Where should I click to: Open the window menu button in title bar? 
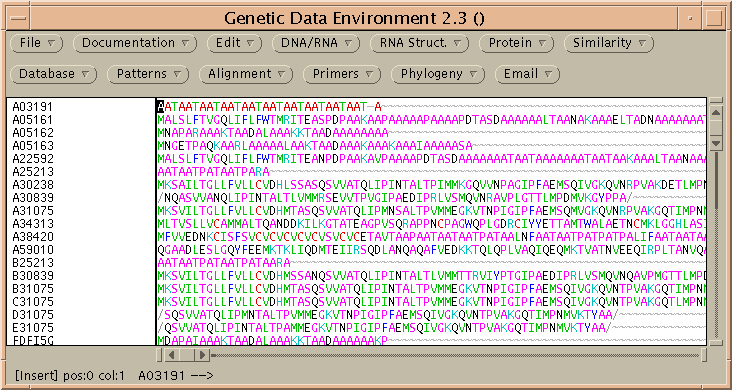pyautogui.click(x=18, y=19)
